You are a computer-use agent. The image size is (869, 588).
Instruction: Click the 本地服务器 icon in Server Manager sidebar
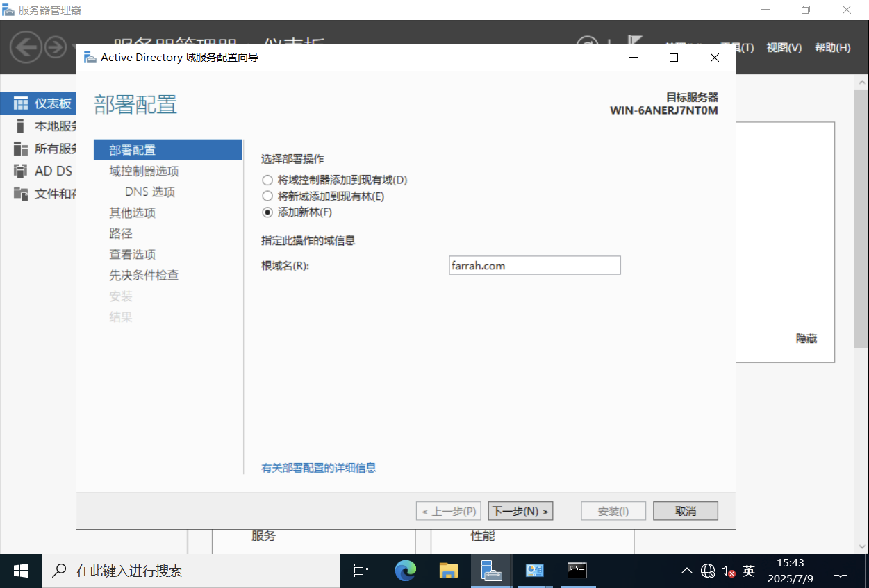tap(21, 126)
